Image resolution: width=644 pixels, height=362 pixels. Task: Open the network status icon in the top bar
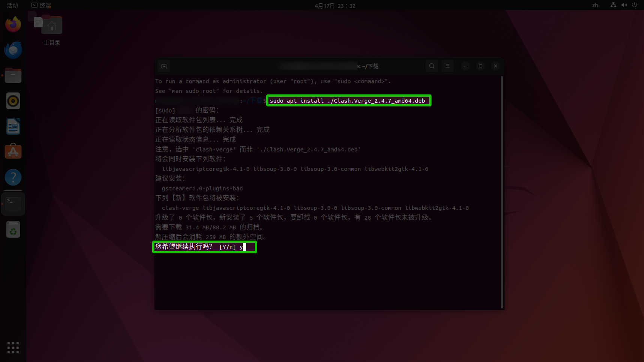tap(613, 5)
